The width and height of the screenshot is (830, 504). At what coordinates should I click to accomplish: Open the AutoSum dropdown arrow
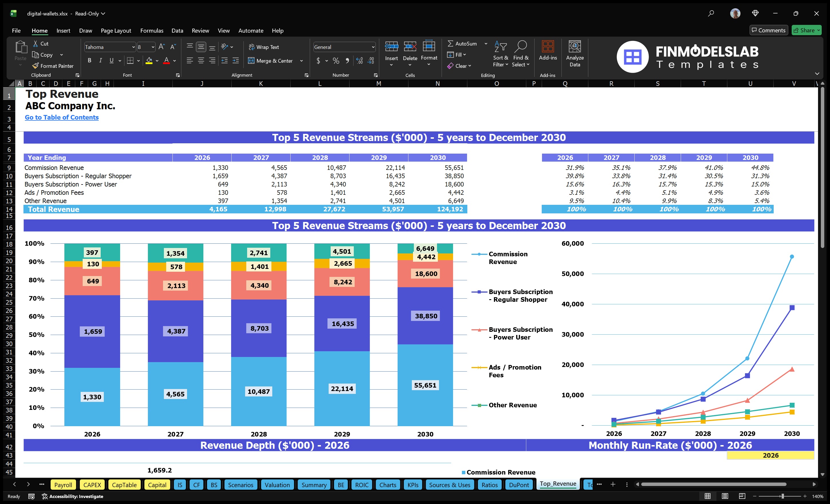tap(486, 43)
